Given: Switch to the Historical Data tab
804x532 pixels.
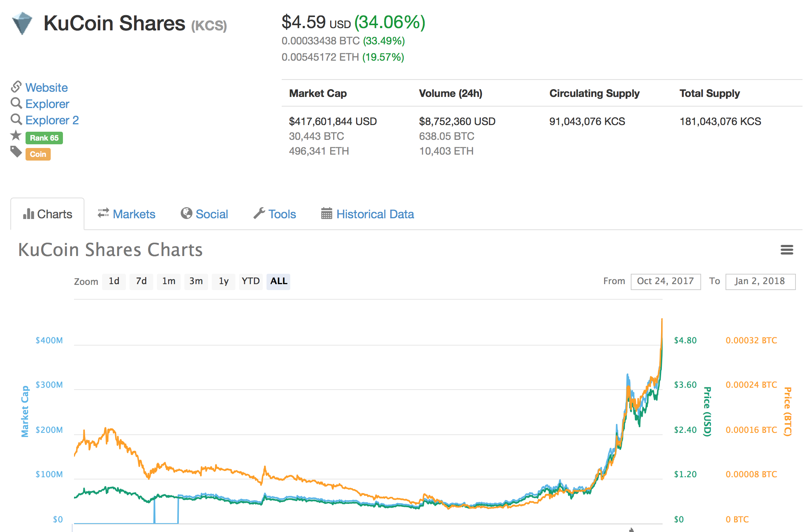Looking at the screenshot, I should click(x=368, y=214).
